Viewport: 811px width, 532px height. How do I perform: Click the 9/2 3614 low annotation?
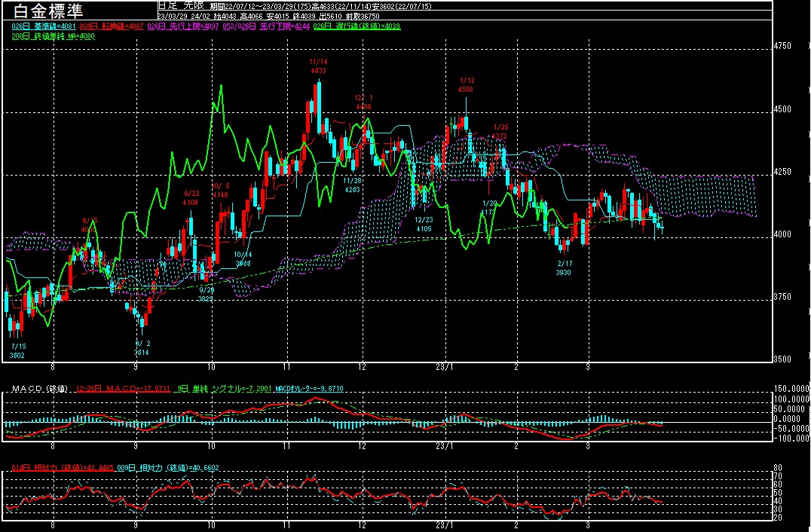click(142, 348)
